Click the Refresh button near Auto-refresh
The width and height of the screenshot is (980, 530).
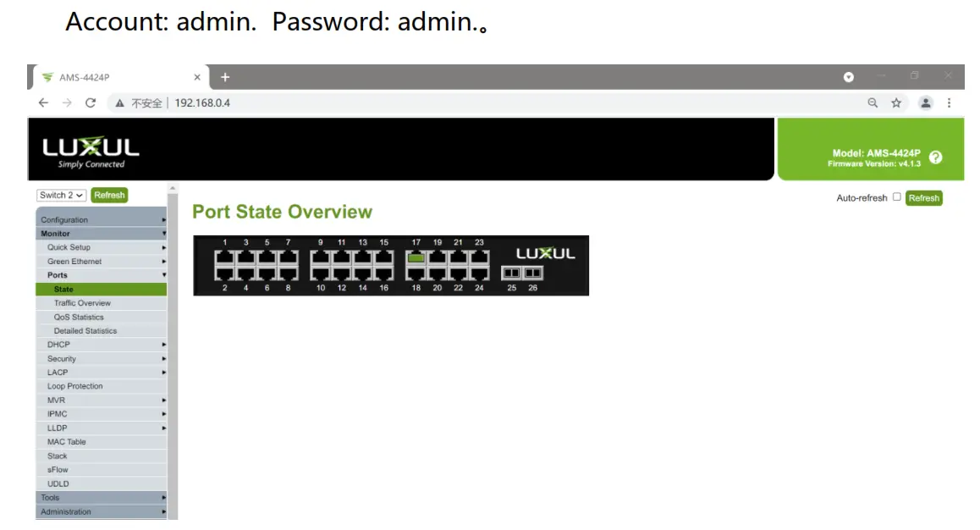coord(923,198)
